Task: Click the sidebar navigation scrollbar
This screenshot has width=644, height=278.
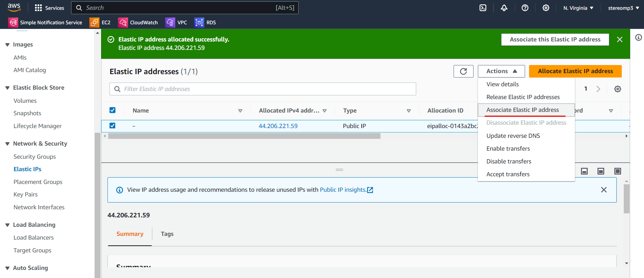Action: (x=97, y=205)
